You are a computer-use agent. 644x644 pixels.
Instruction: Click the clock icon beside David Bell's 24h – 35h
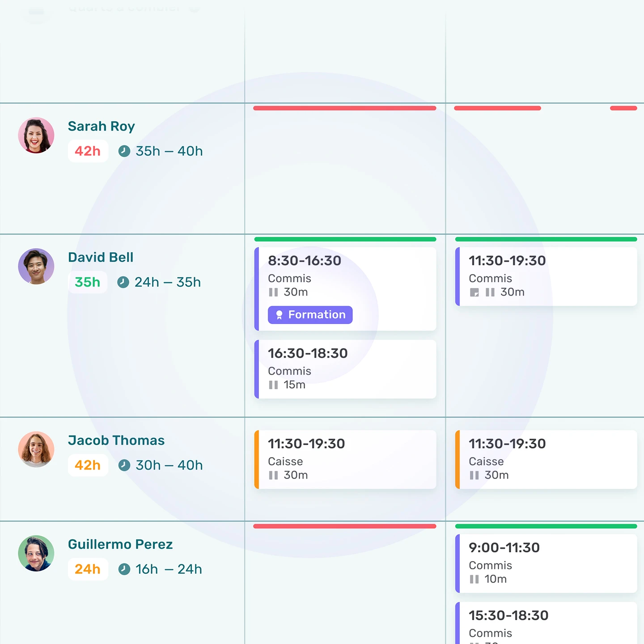tap(123, 282)
